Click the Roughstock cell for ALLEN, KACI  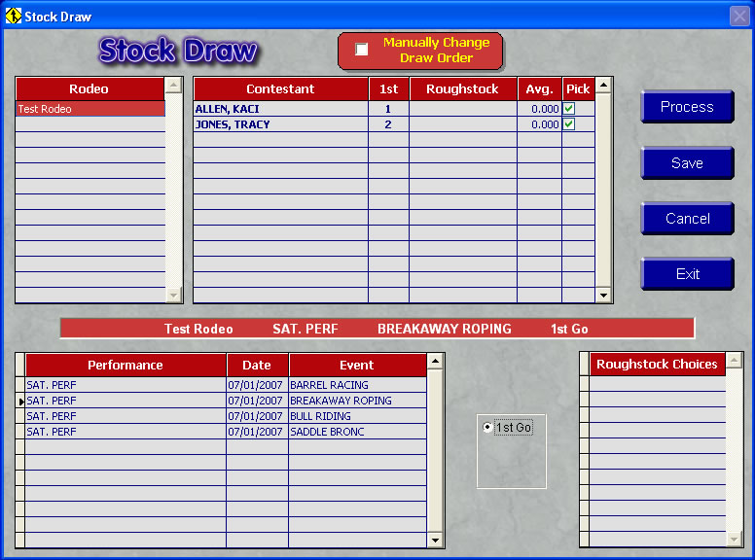[x=462, y=109]
